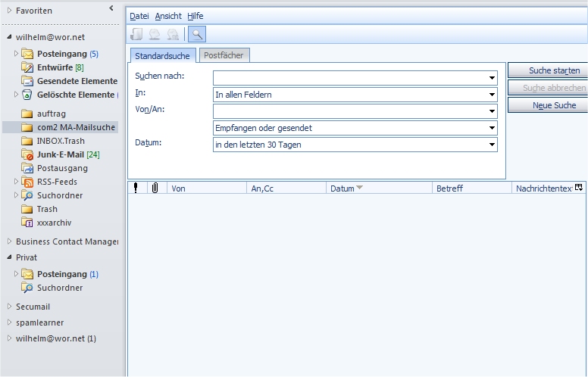Open the Von/An dropdown arrow
This screenshot has width=588, height=377.
coord(492,111)
